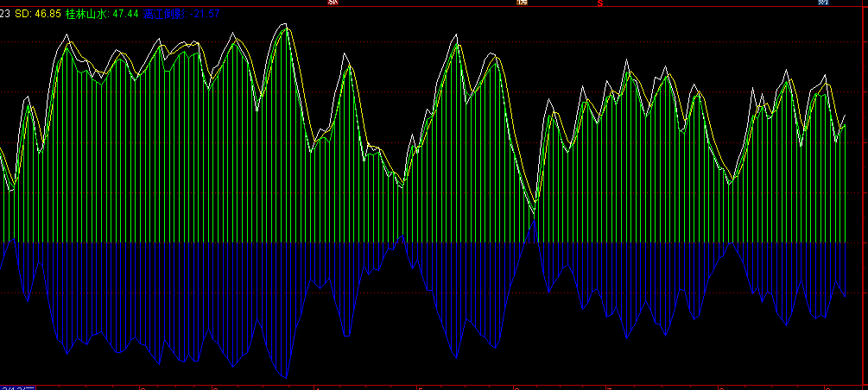
Task: Select the green 桂林山水 indicator label
Action: pyautogui.click(x=87, y=15)
